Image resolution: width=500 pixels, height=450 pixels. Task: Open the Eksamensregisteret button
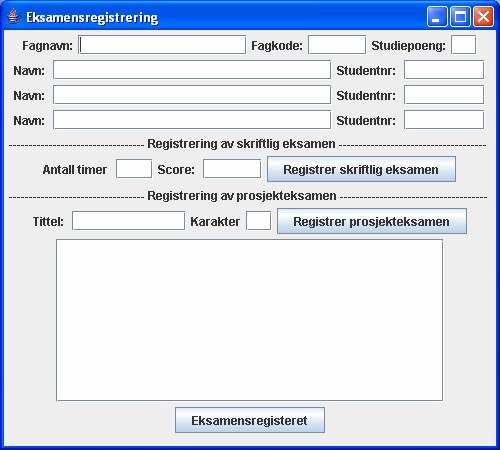[250, 420]
